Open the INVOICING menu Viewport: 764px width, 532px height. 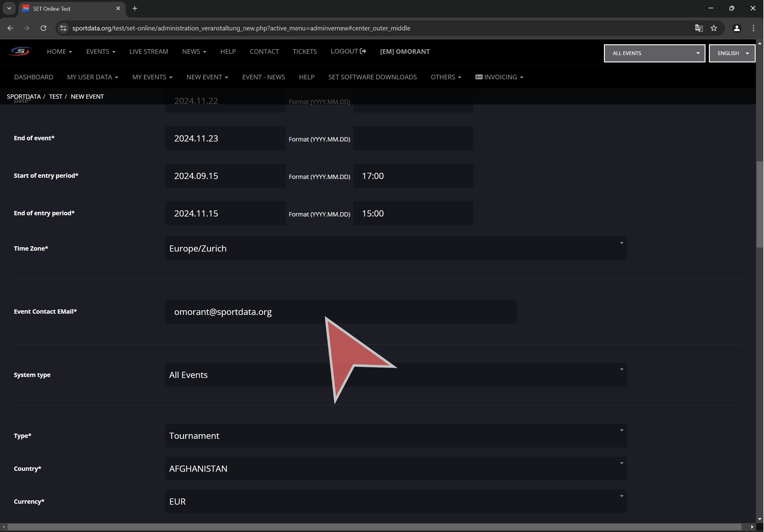click(500, 77)
